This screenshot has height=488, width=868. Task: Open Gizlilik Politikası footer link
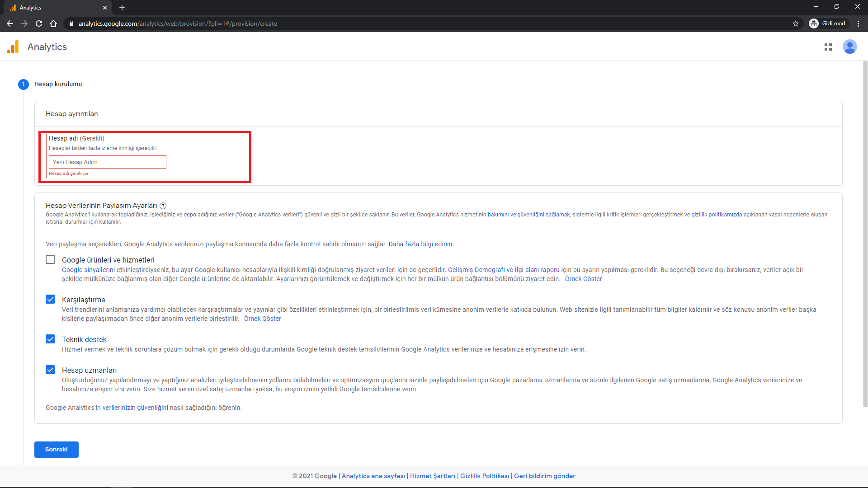click(485, 476)
